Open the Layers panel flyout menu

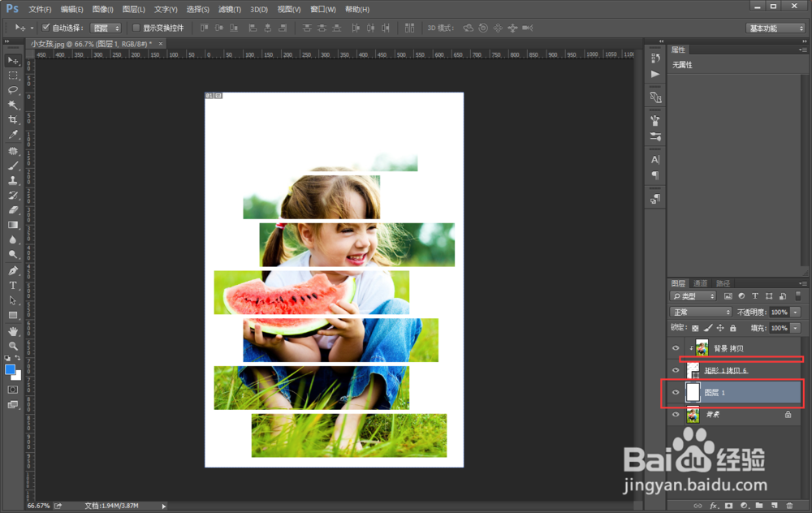click(802, 283)
